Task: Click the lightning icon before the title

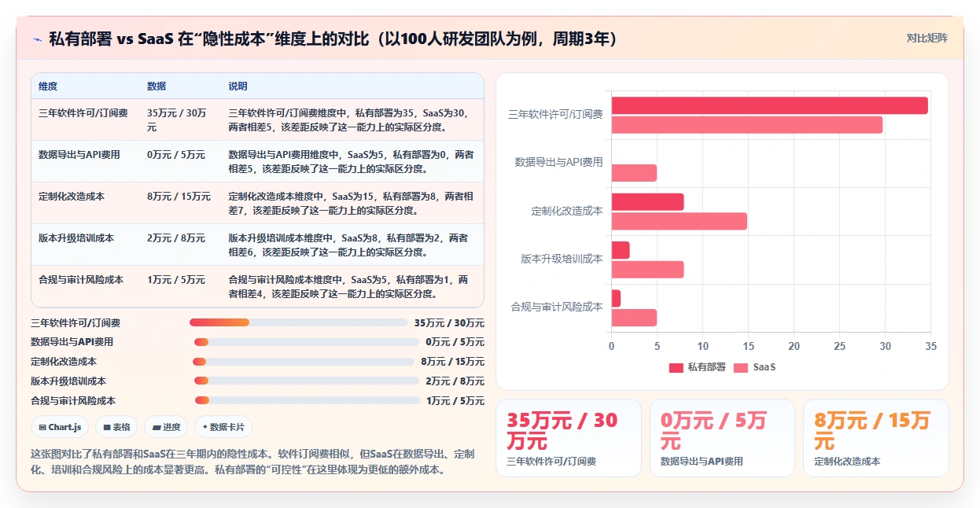Action: [37, 39]
